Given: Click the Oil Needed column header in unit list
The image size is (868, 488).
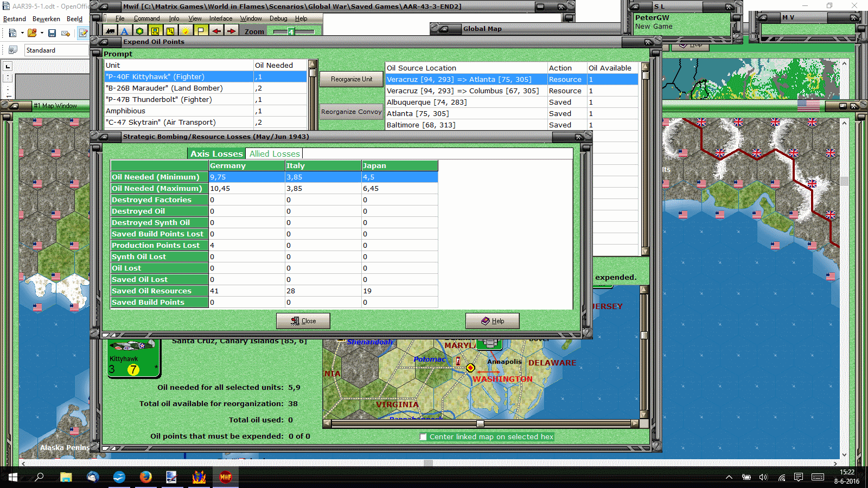Looking at the screenshot, I should 280,66.
